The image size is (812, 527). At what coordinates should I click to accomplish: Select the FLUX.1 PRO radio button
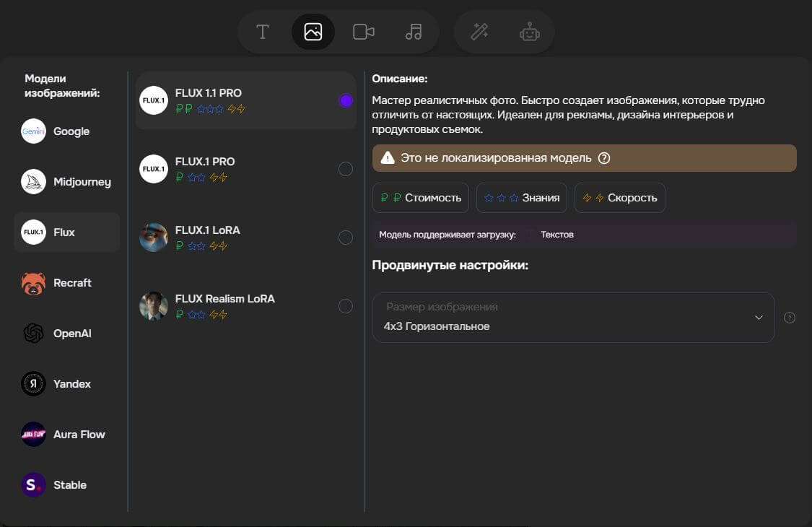pos(346,169)
